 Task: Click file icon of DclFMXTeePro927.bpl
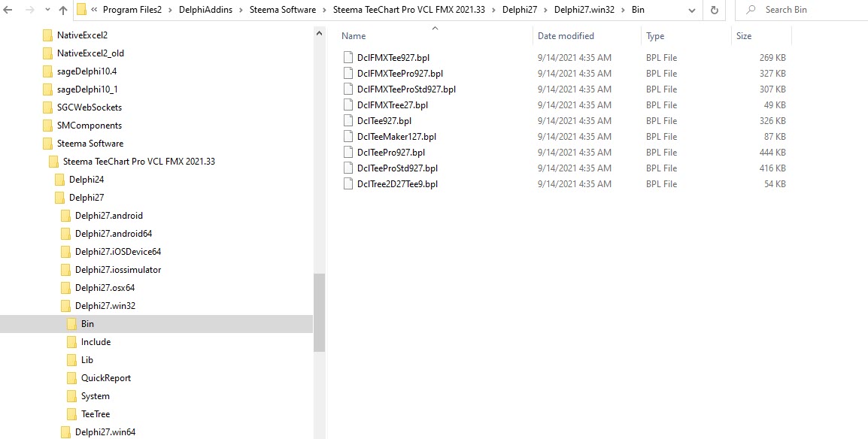[348, 74]
